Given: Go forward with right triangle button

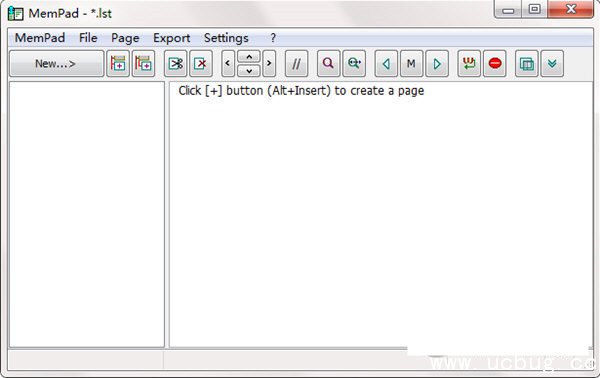Looking at the screenshot, I should pyautogui.click(x=437, y=64).
